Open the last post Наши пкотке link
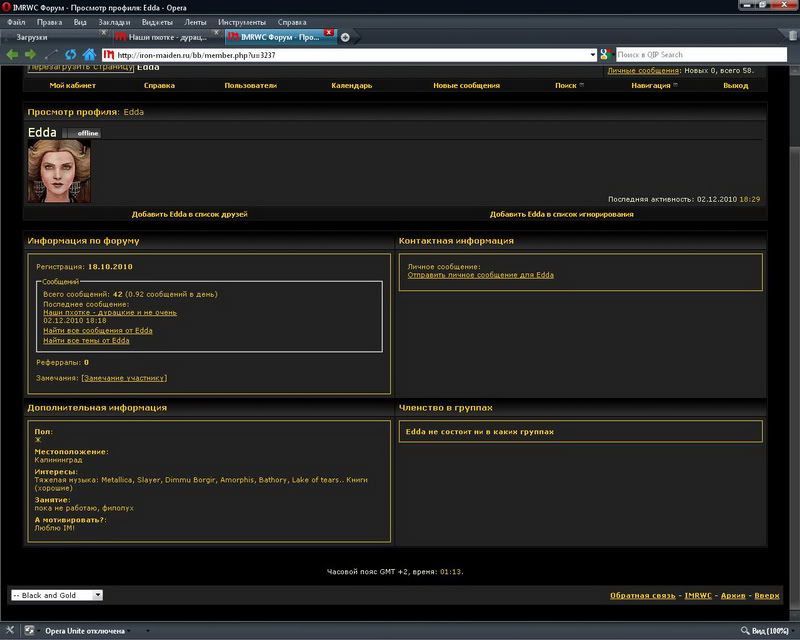Image resolution: width=800 pixels, height=640 pixels. (110, 312)
